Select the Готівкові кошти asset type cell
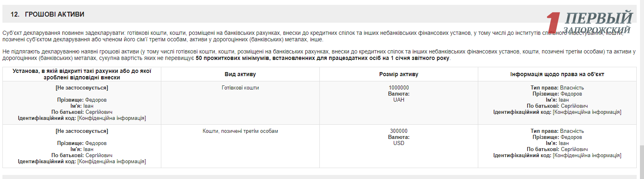 coord(240,87)
